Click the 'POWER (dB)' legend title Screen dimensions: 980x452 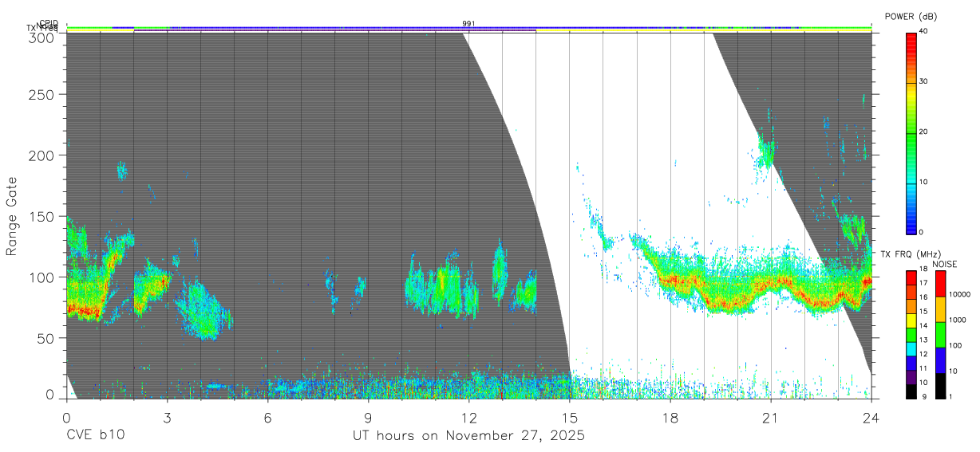pyautogui.click(x=911, y=17)
